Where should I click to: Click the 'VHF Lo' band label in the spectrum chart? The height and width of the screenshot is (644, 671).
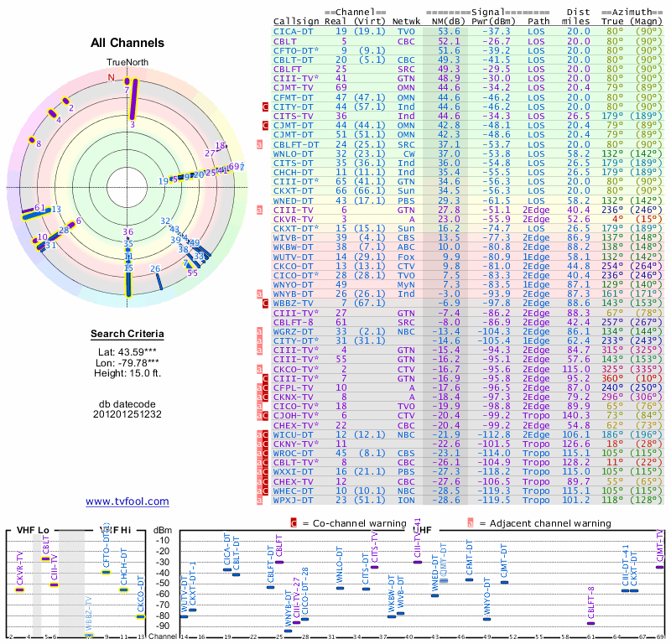coord(33,530)
